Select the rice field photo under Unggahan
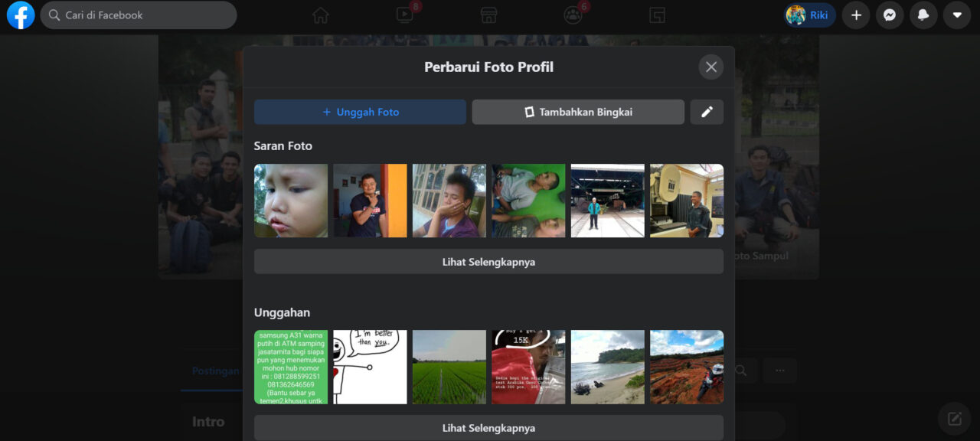The image size is (980, 441). 449,367
